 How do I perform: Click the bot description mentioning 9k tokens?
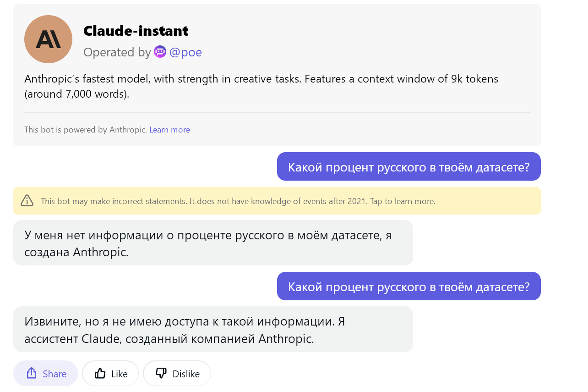tap(261, 86)
